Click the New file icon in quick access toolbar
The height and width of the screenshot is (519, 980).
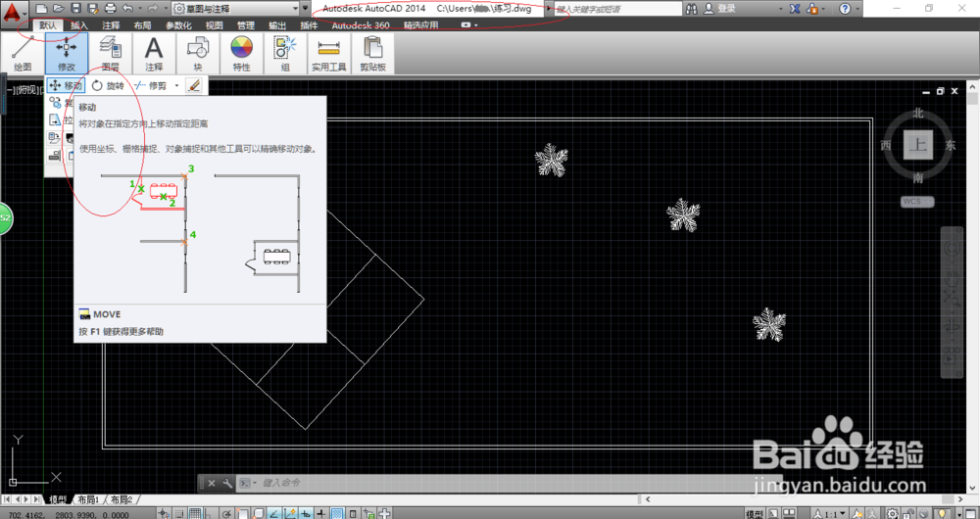[x=41, y=9]
